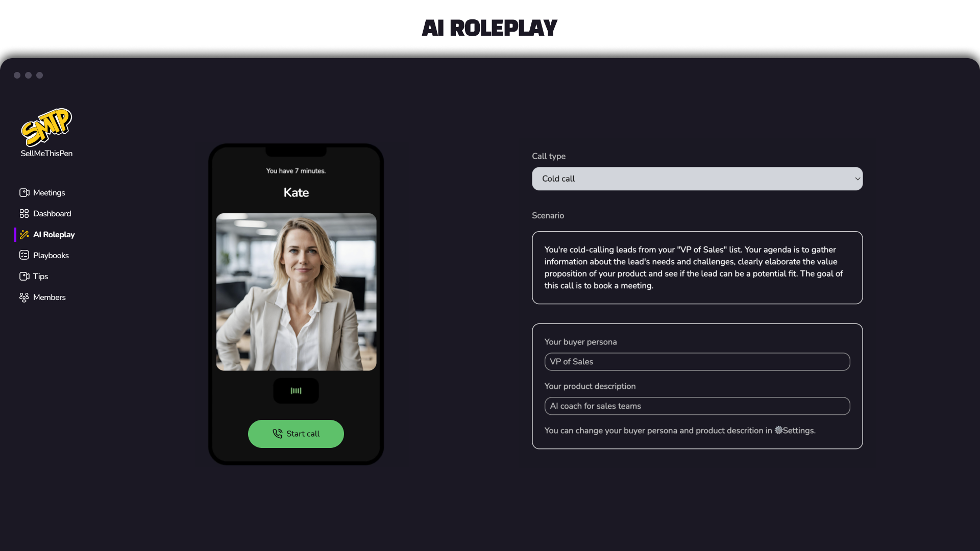Click the SMTP SellMeThisPen logo
This screenshot has width=980, height=551.
tap(46, 133)
